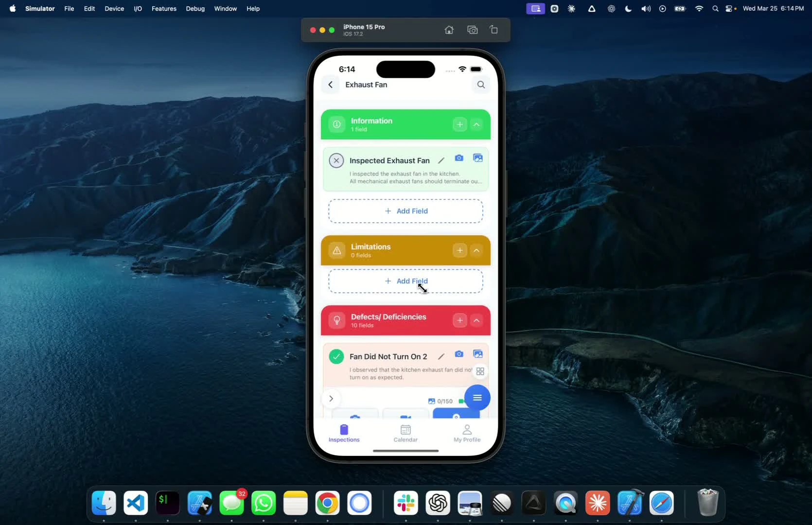Open the Simulator File menu
This screenshot has width=812, height=525.
click(69, 9)
